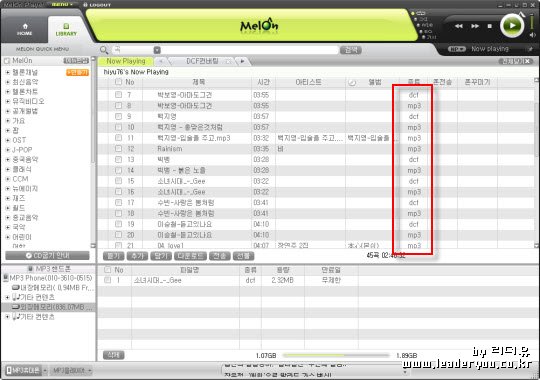Click the 전송 transfer button

coord(219,256)
